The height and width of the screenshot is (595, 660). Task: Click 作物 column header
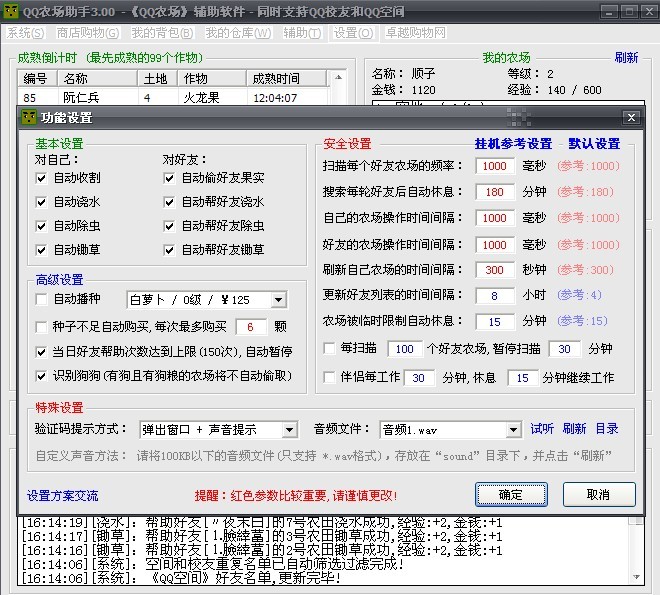[x=212, y=79]
